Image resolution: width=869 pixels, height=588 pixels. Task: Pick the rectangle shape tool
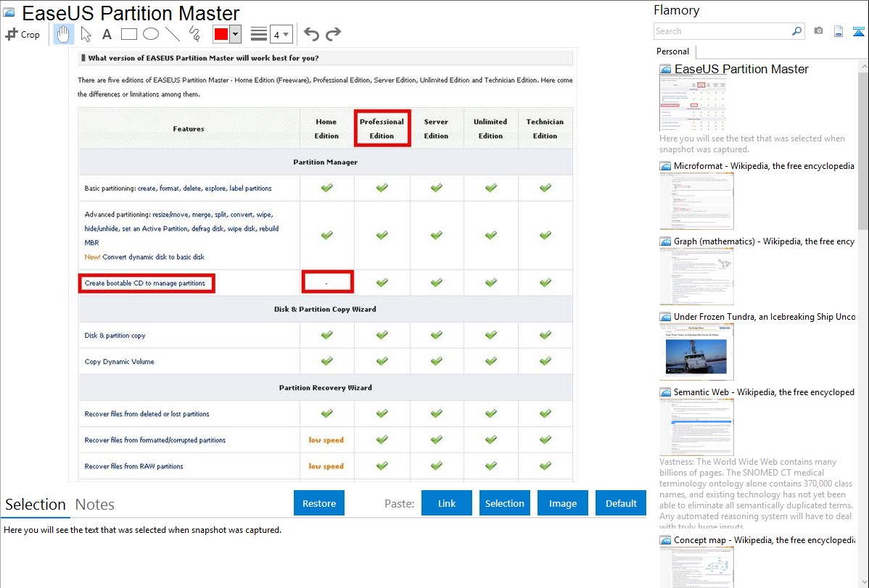[129, 34]
